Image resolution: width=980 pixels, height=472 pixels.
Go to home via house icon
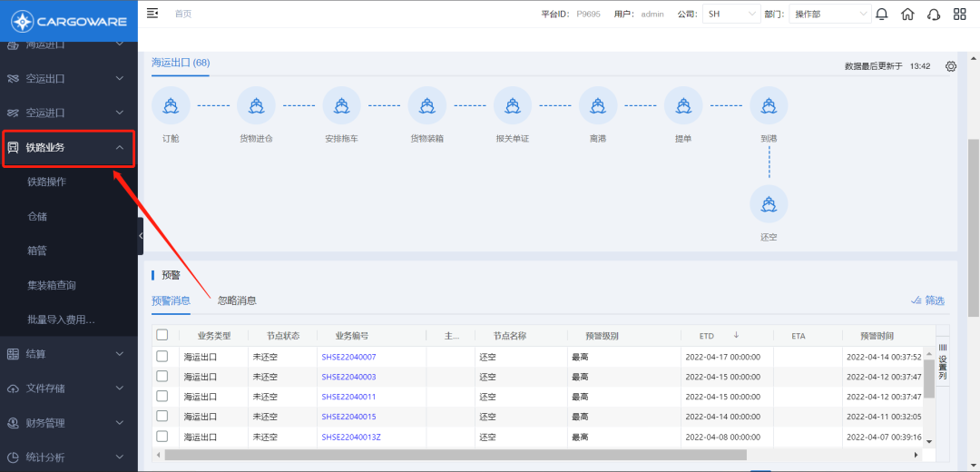(x=907, y=14)
